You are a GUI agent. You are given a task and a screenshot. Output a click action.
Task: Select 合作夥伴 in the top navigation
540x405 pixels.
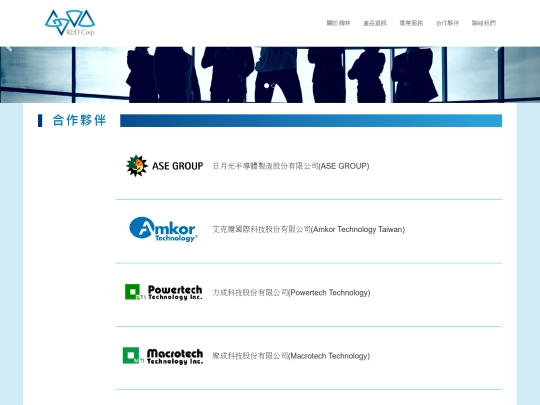(447, 23)
